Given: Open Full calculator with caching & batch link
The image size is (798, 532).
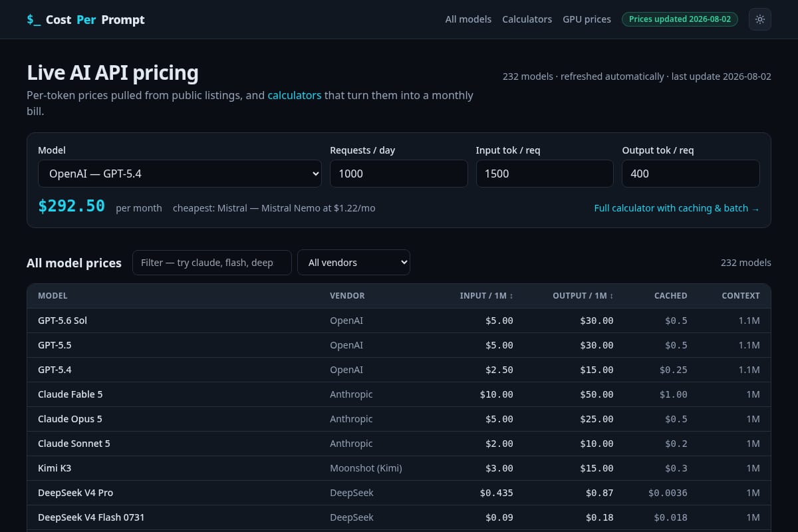Looking at the screenshot, I should point(676,208).
